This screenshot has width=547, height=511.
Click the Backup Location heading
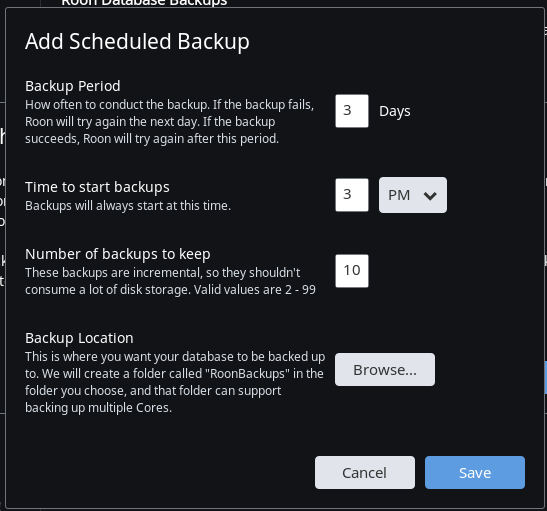tap(79, 338)
